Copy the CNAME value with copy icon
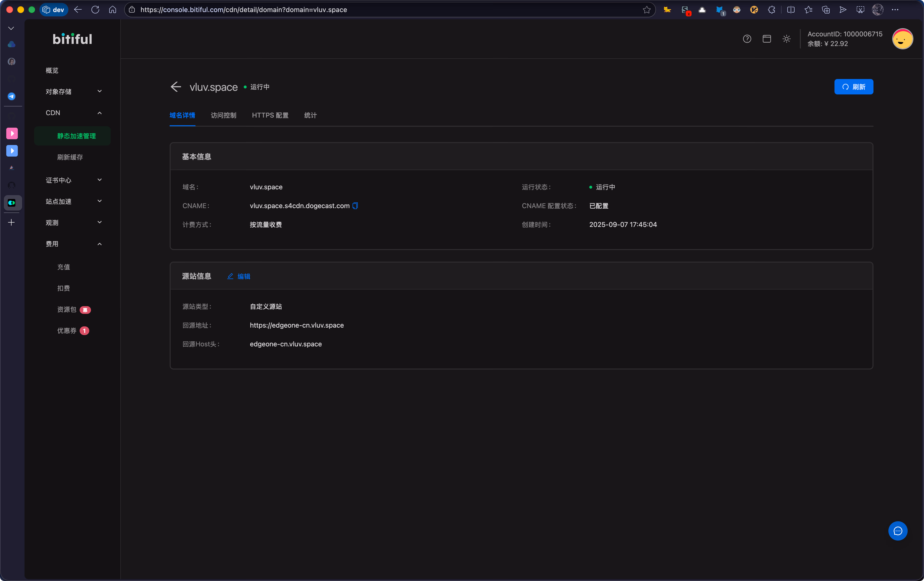Screen dimensions: 924x581 pyautogui.click(x=355, y=206)
